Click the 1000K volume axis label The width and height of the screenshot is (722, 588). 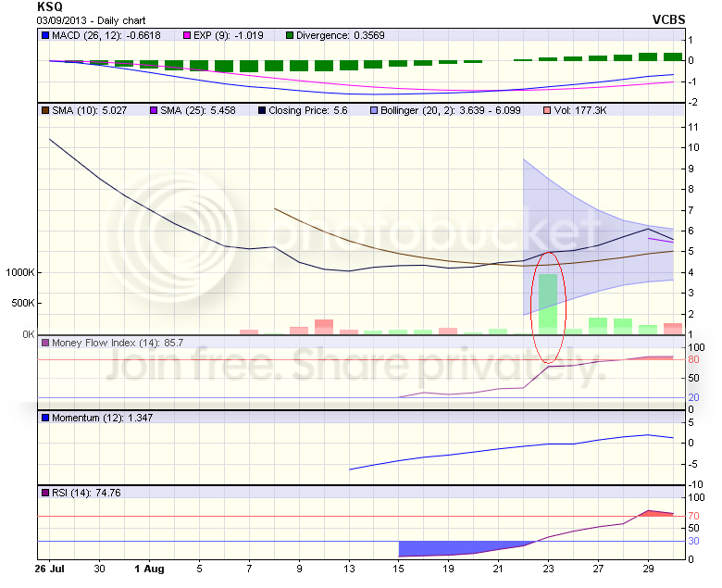point(19,272)
